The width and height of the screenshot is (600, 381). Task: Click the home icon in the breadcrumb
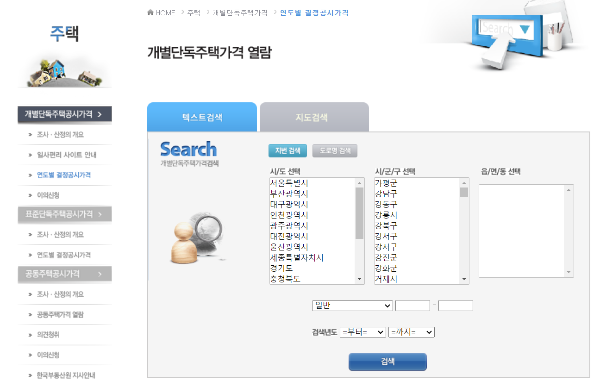click(150, 13)
